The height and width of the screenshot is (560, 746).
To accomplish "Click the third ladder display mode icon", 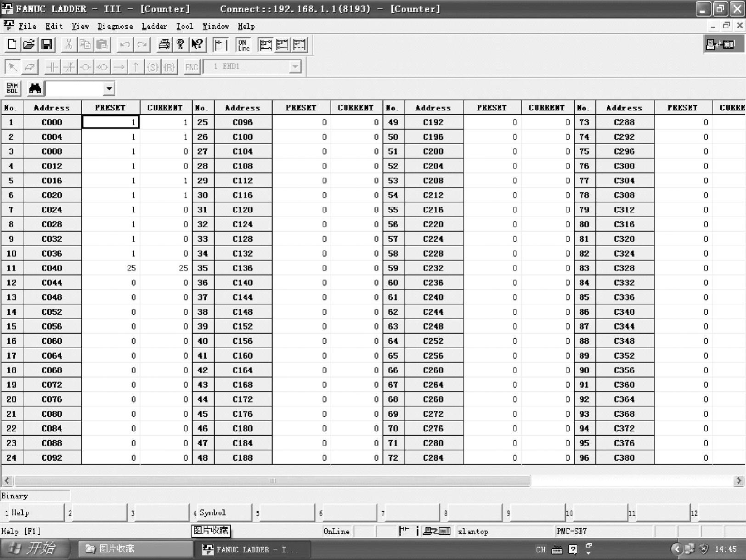I will coord(300,45).
